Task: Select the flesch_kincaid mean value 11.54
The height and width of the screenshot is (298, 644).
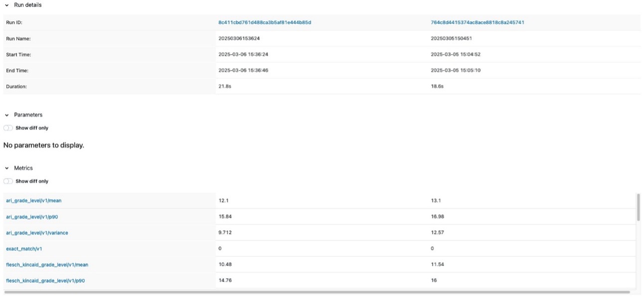Action: [x=438, y=265]
